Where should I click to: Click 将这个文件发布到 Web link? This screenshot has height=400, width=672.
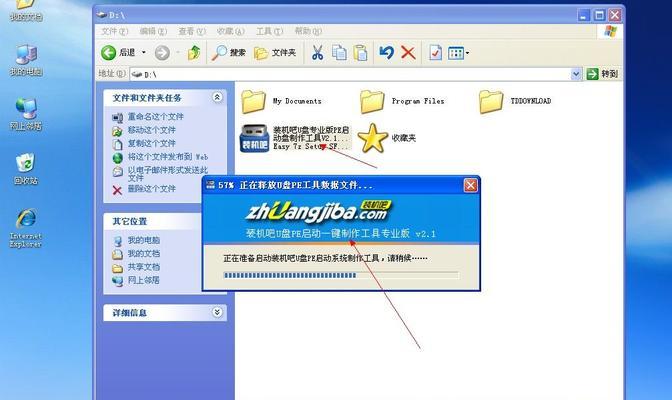pyautogui.click(x=168, y=156)
